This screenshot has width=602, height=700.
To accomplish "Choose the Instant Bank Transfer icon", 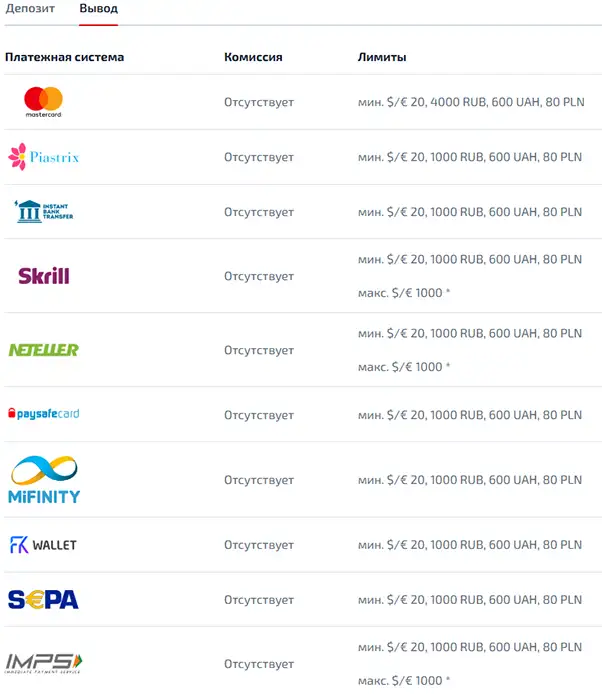I will click(44, 211).
